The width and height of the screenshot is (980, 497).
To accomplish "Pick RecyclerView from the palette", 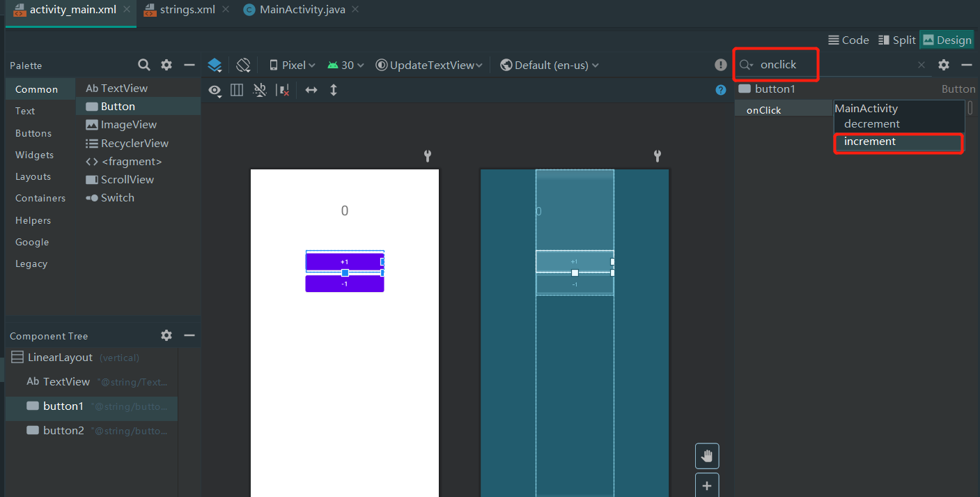I will pyautogui.click(x=138, y=143).
